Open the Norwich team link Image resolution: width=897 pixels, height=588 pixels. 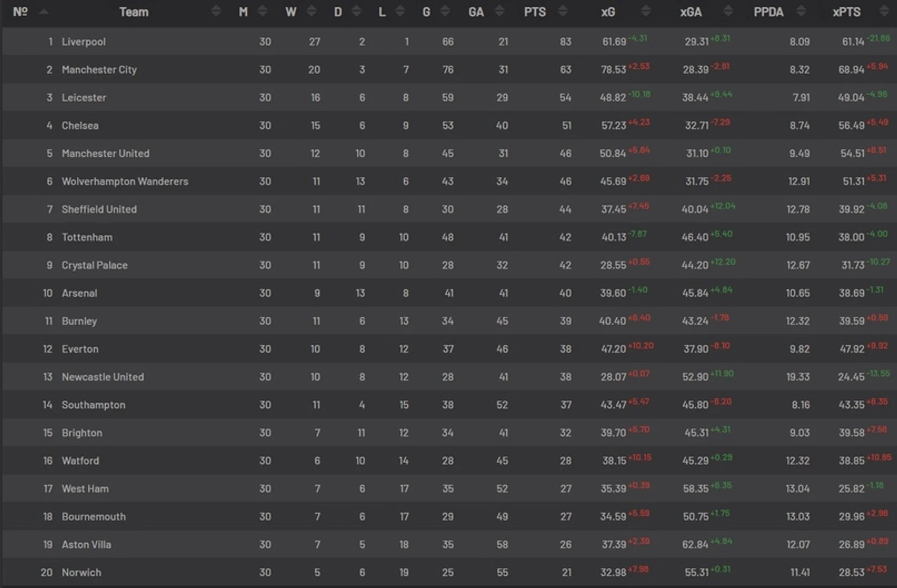coord(81,572)
